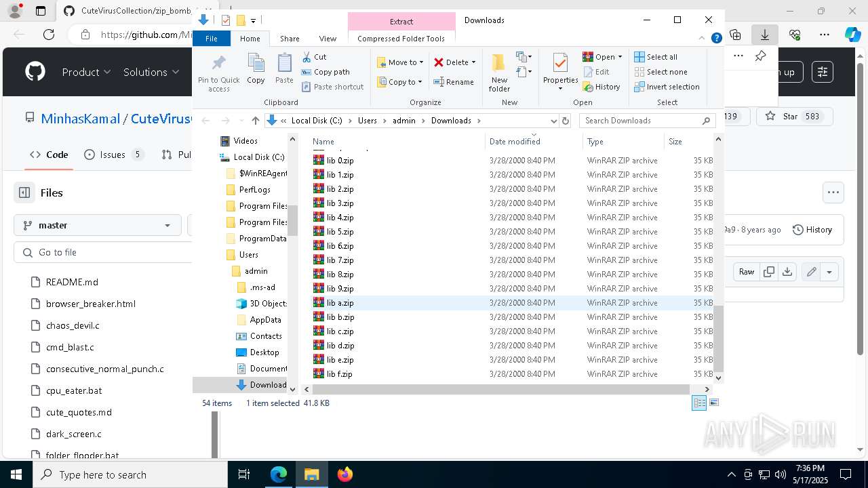This screenshot has height=488, width=868.
Task: Click the GitHub logo in Edge window
Action: tap(35, 72)
